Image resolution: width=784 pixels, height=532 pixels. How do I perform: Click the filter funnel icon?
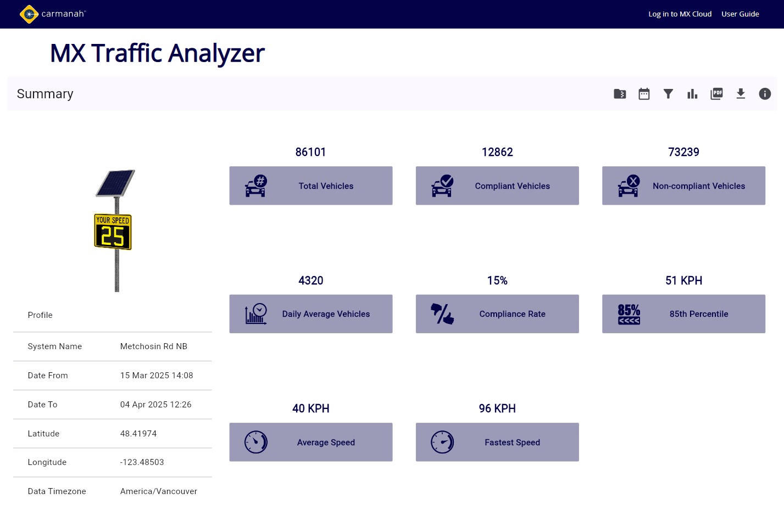pos(668,94)
